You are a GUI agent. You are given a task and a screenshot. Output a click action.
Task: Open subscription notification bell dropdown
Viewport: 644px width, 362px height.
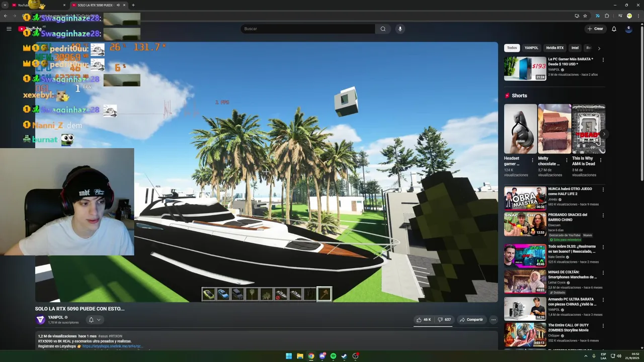[95, 320]
